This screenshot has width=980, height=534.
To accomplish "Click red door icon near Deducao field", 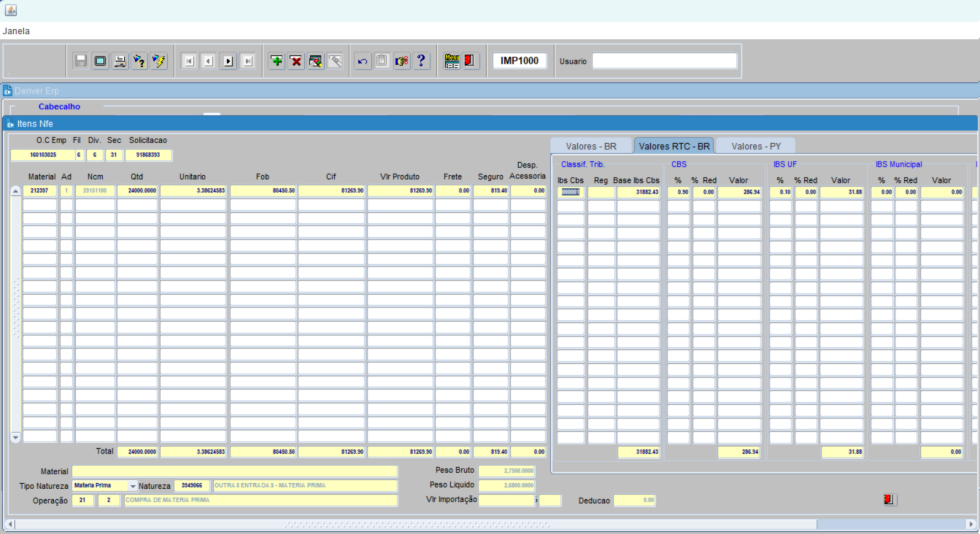I will click(x=889, y=500).
